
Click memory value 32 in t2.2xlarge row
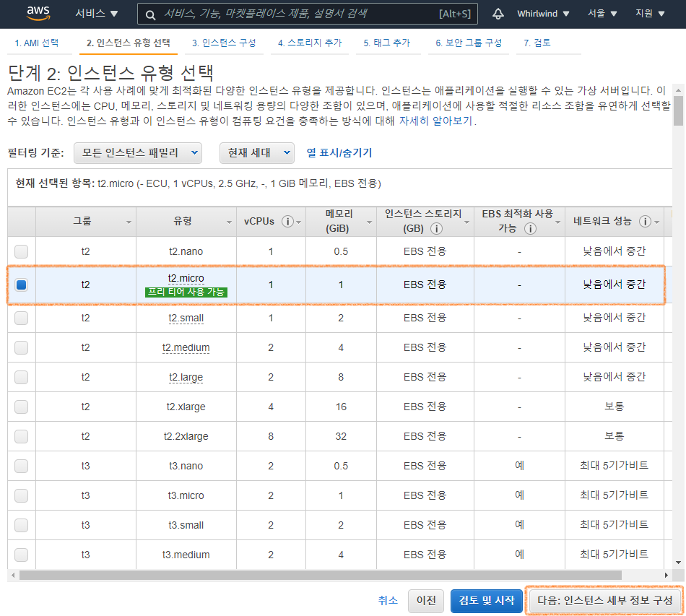point(341,437)
